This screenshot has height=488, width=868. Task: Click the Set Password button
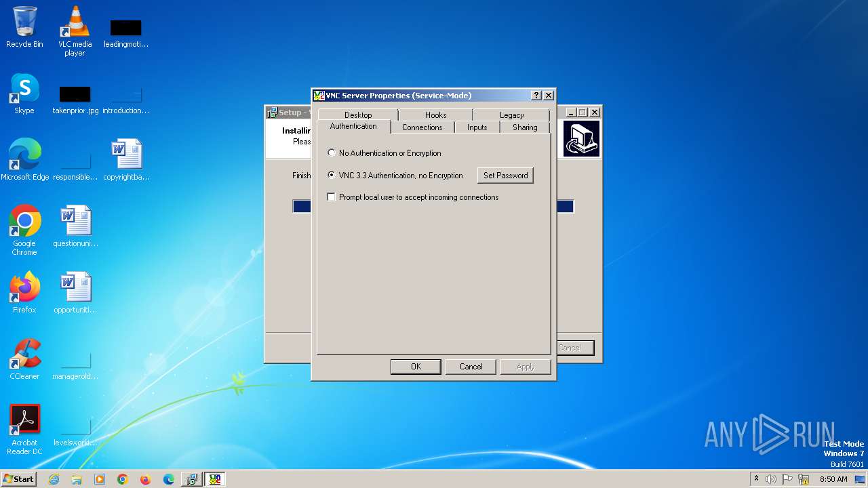tap(505, 175)
